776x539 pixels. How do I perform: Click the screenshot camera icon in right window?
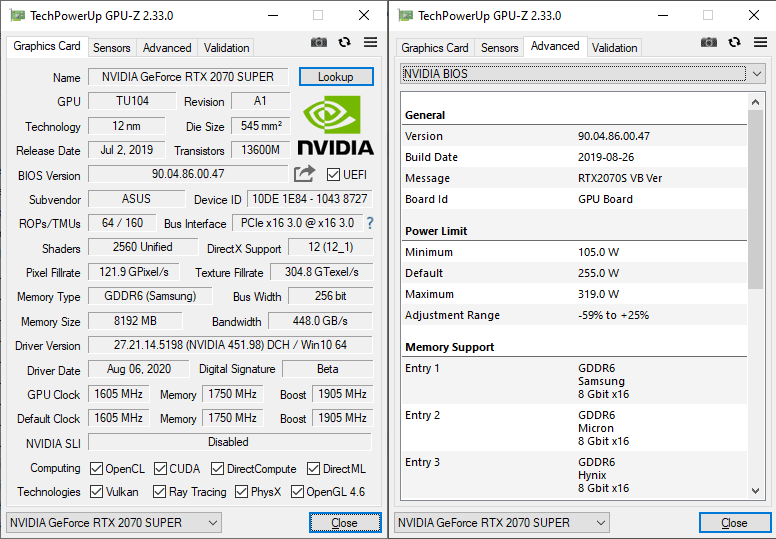(709, 43)
